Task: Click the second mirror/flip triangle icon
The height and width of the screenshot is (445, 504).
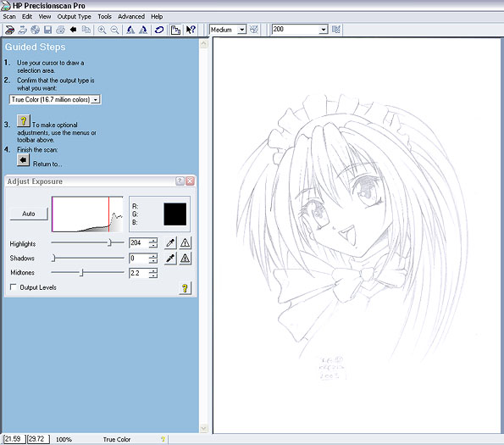Action: (x=143, y=30)
